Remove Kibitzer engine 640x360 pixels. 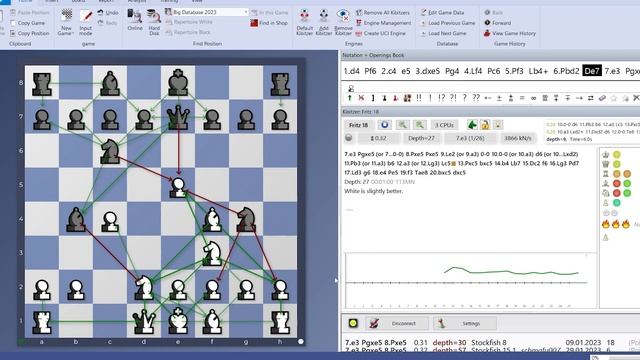[343, 22]
